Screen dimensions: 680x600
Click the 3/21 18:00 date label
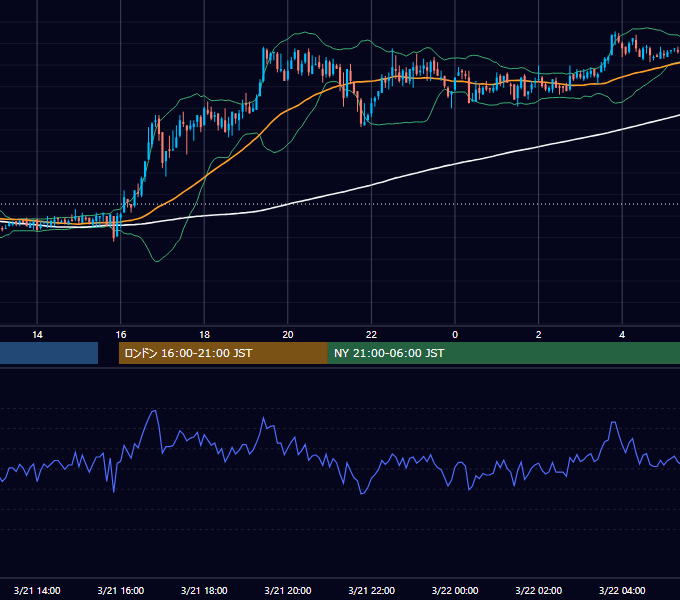click(204, 590)
